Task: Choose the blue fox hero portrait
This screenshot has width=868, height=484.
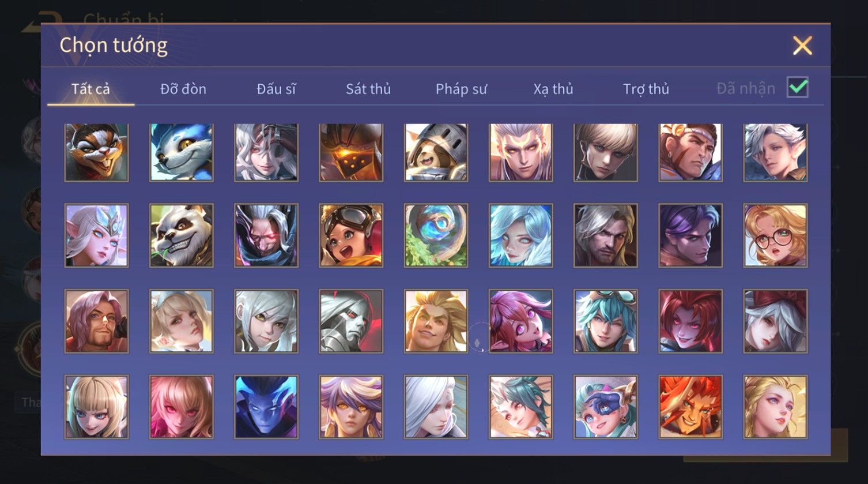Action: tap(181, 153)
